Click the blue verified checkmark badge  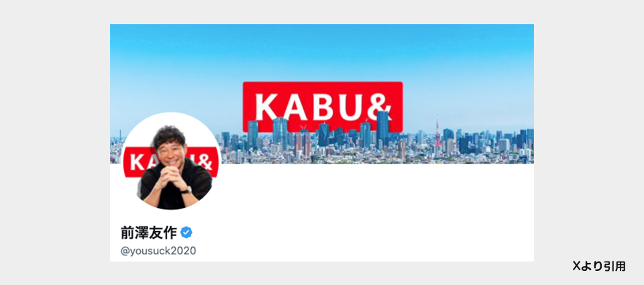click(x=186, y=233)
